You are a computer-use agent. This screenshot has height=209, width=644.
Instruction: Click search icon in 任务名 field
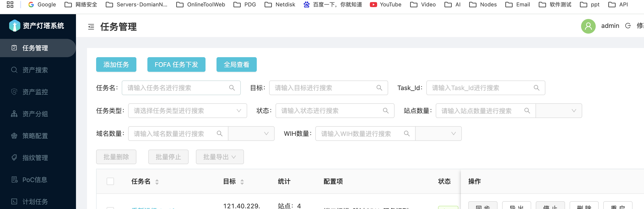(232, 88)
